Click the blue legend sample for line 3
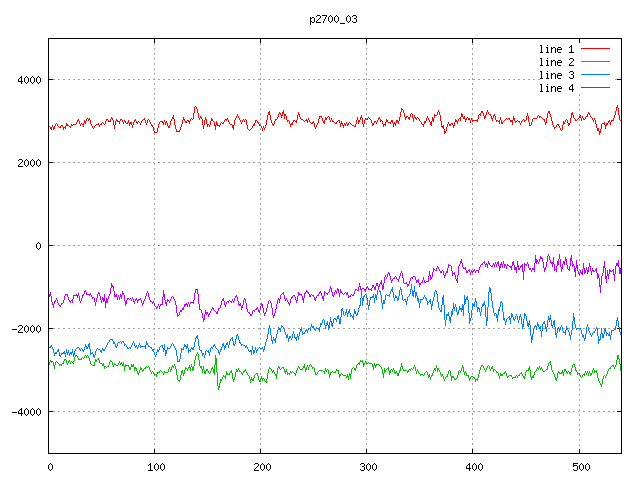The image size is (640, 480). (x=595, y=75)
